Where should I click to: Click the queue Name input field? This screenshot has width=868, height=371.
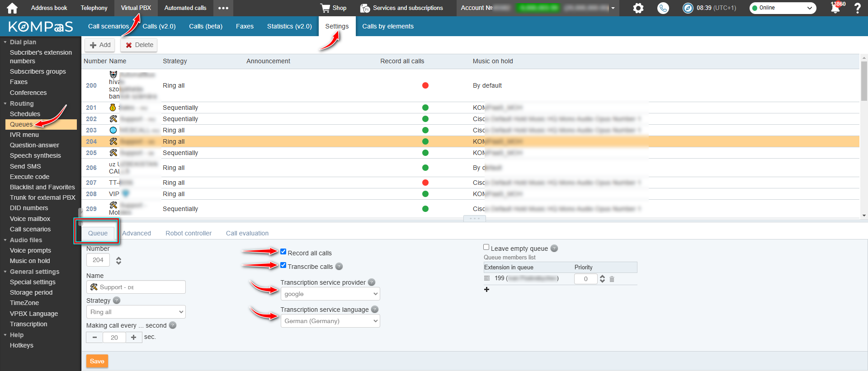(x=136, y=287)
